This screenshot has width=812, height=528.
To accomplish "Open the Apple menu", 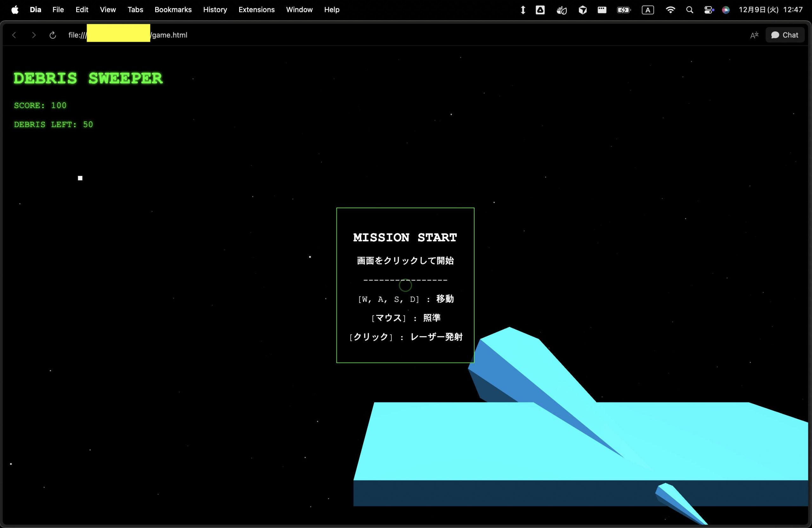I will pyautogui.click(x=15, y=10).
